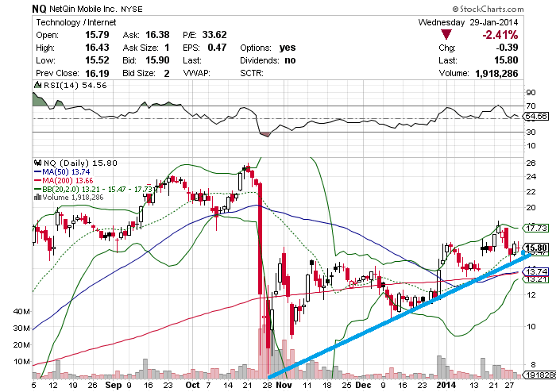This screenshot has width=556, height=392.
Task: Click the Volume 1,918,286 legend text
Action: pos(73,198)
